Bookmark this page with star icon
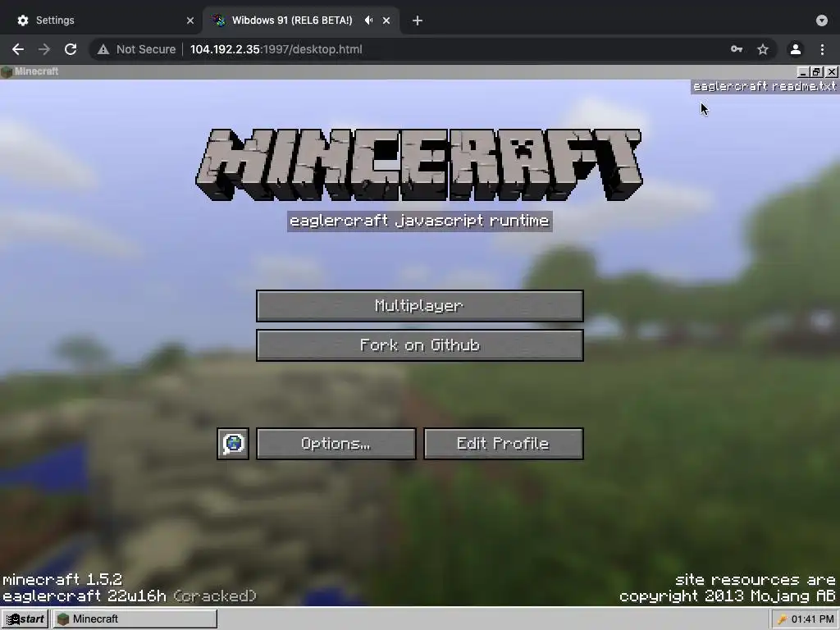This screenshot has height=630, width=840. click(763, 49)
